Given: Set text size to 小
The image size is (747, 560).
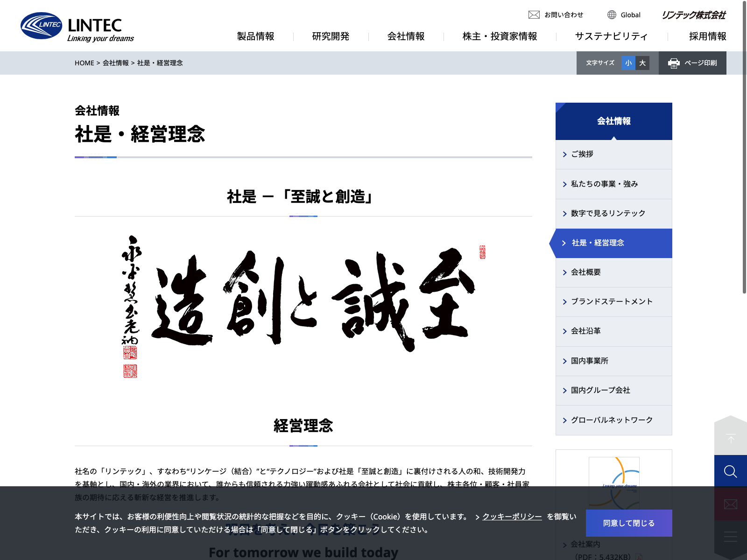Looking at the screenshot, I should (628, 63).
